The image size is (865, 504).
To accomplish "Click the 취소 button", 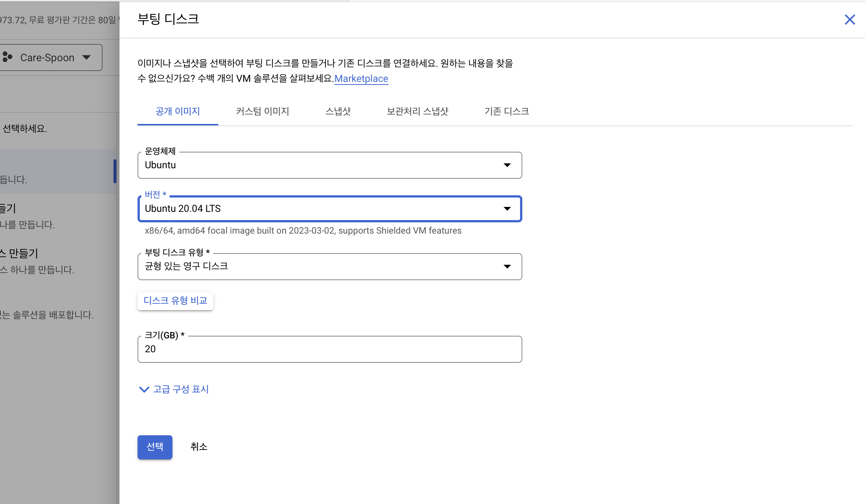I will (x=199, y=447).
